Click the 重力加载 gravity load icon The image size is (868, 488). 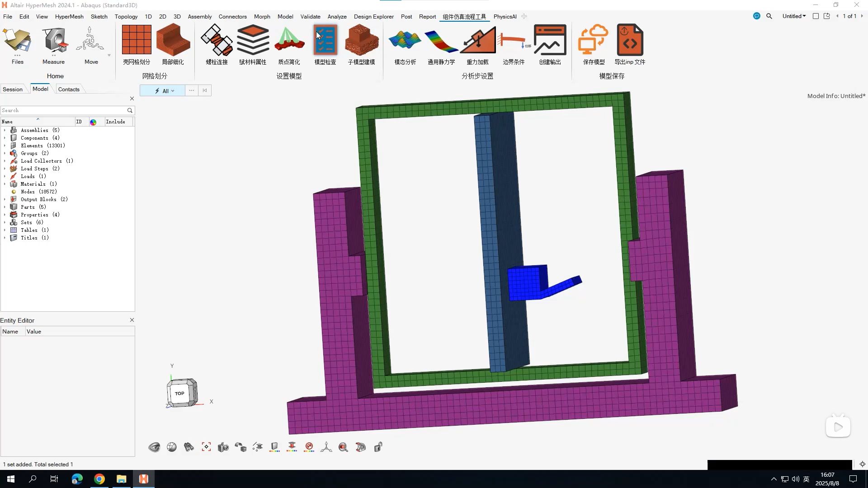coord(477,40)
